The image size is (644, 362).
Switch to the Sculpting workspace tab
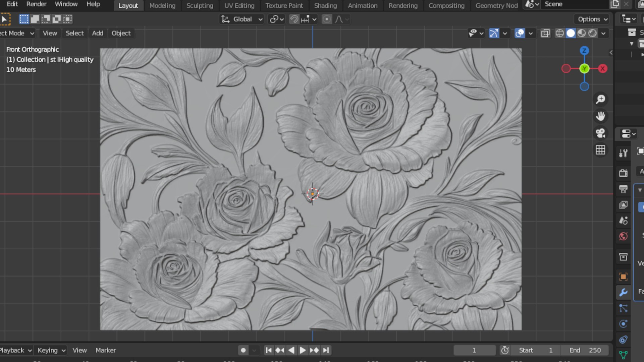pos(200,5)
